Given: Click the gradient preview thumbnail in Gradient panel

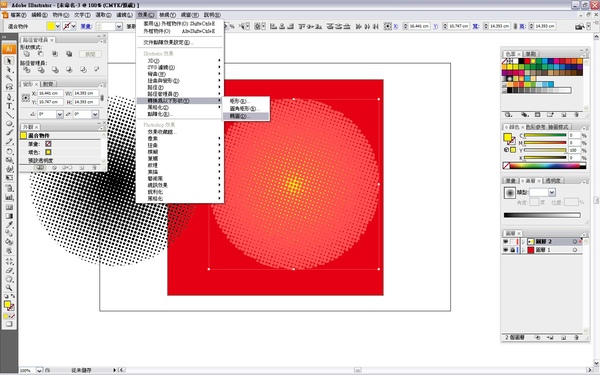Looking at the screenshot, I should (x=510, y=193).
